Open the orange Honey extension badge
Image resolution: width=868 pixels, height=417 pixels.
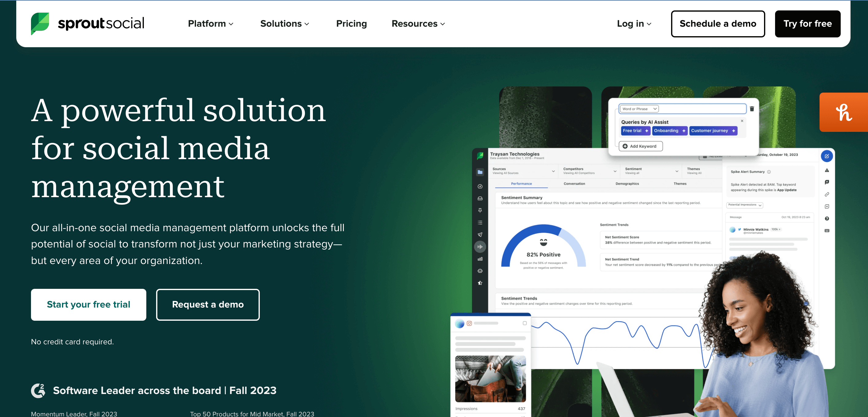(843, 112)
